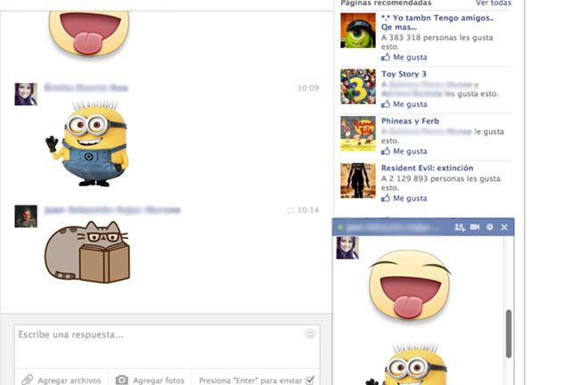Like the Phineas y Ferb page
This screenshot has height=385, width=588.
(404, 151)
